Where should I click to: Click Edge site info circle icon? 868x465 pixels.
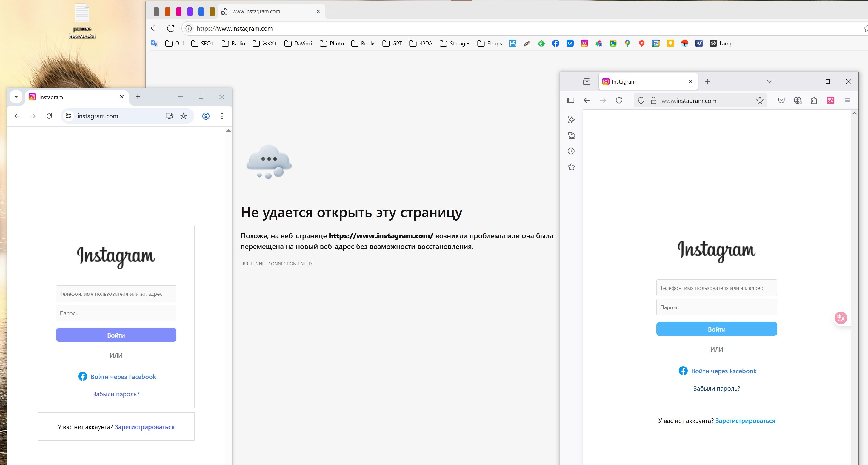(189, 28)
